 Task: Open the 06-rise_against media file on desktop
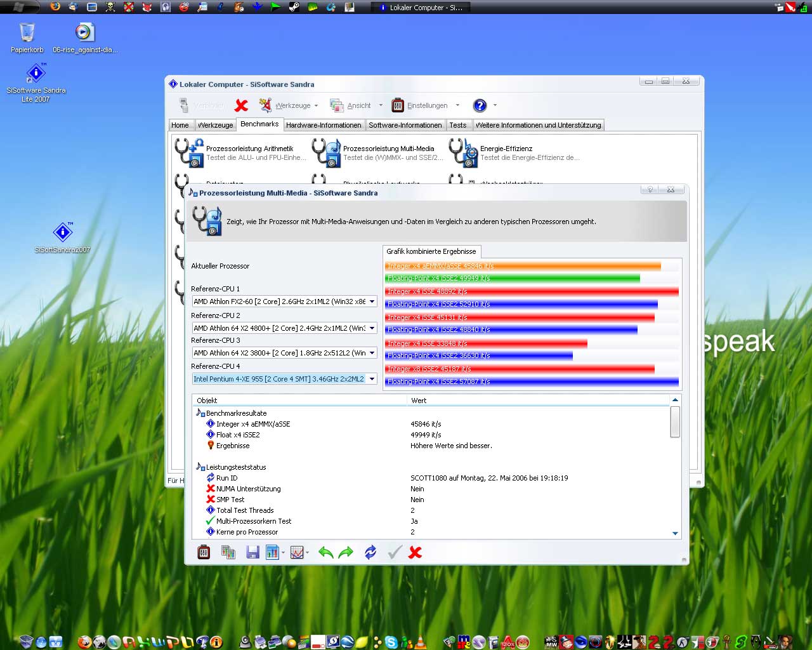pos(85,37)
